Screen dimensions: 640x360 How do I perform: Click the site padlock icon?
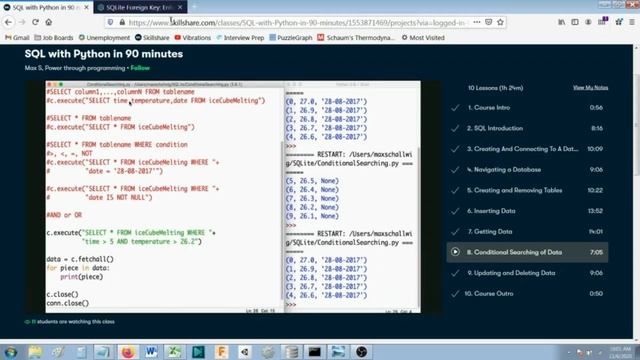tap(122, 22)
